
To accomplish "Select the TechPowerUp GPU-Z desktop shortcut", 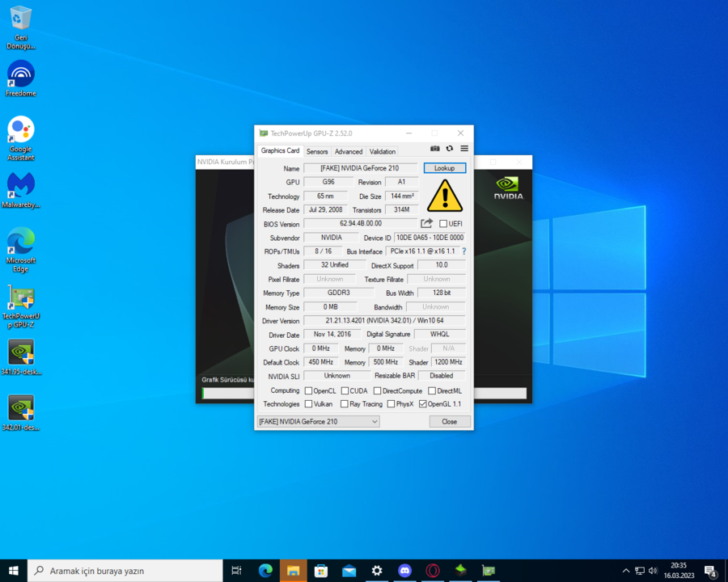I will (x=21, y=306).
